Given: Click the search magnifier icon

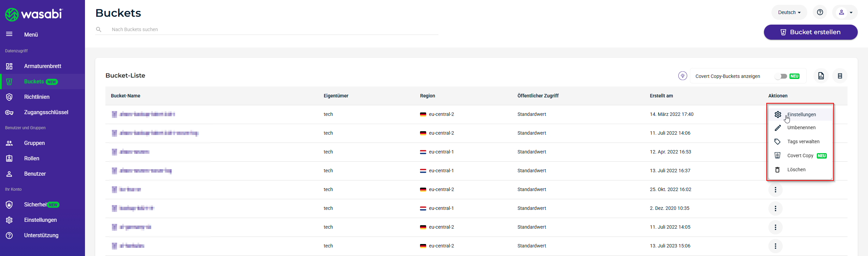Looking at the screenshot, I should (x=99, y=29).
